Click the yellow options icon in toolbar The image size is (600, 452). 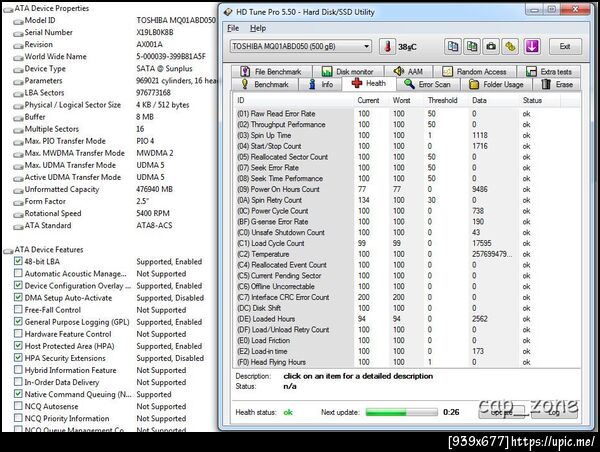[510, 47]
